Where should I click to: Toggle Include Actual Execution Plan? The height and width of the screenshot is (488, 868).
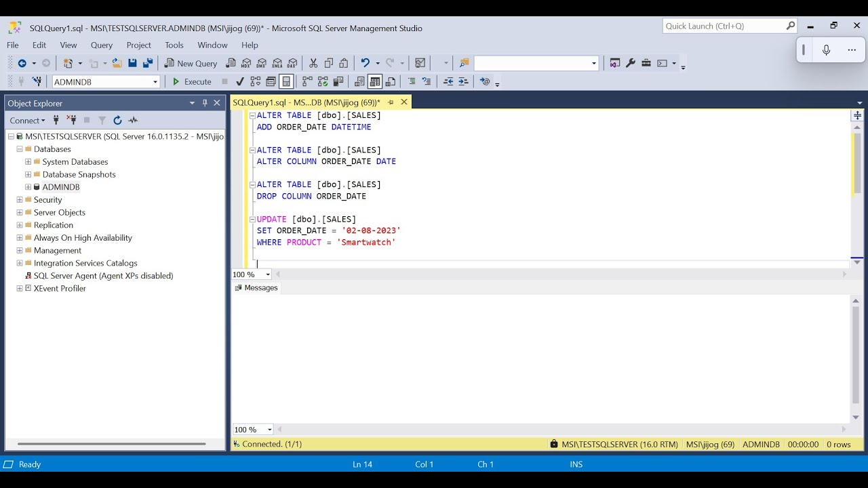[307, 81]
